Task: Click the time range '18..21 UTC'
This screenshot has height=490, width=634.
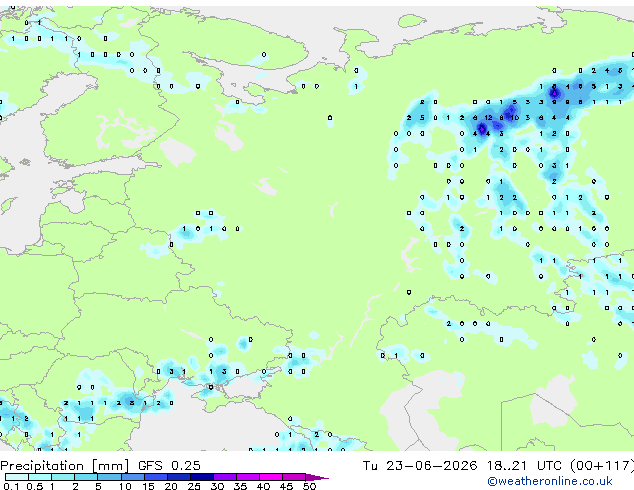Action: click(x=524, y=466)
